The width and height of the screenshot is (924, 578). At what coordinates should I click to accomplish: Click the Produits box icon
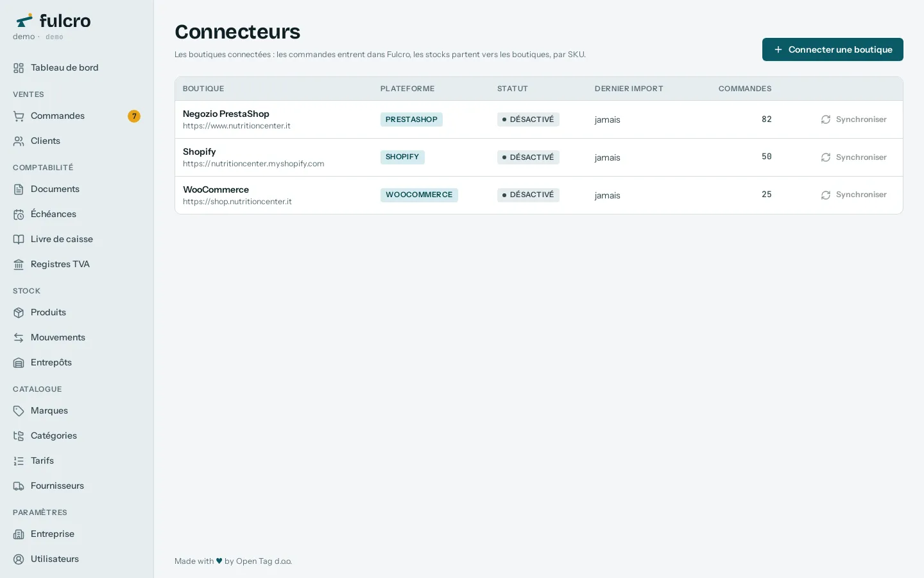tap(19, 313)
